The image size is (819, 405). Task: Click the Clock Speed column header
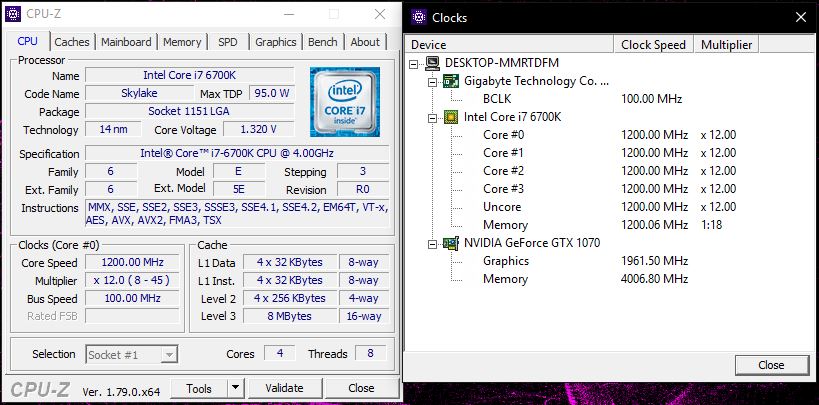(x=654, y=44)
